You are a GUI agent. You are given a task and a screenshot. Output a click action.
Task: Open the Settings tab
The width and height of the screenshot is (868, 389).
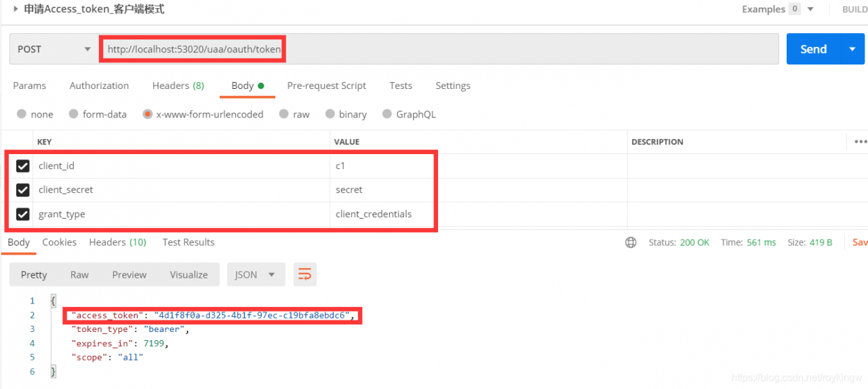point(453,86)
